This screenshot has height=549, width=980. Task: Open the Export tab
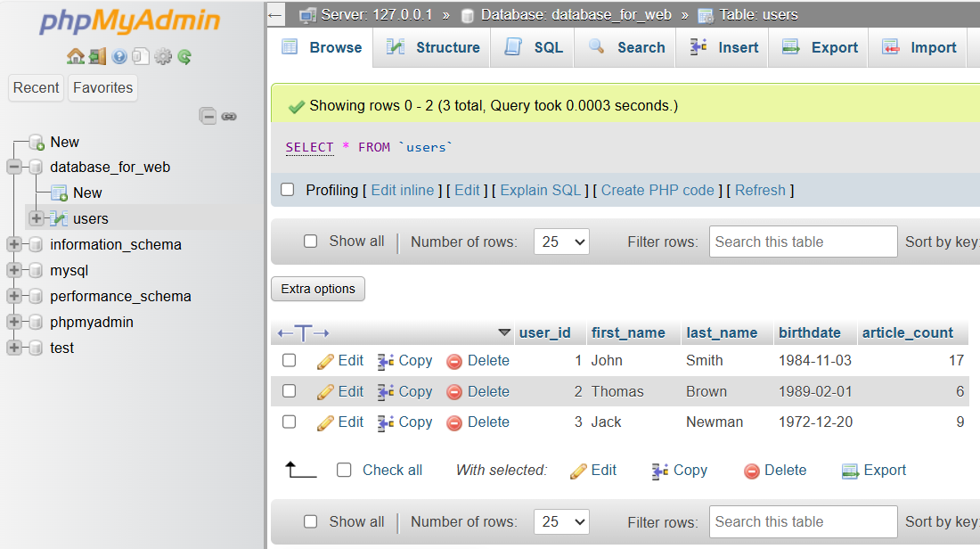pyautogui.click(x=820, y=48)
